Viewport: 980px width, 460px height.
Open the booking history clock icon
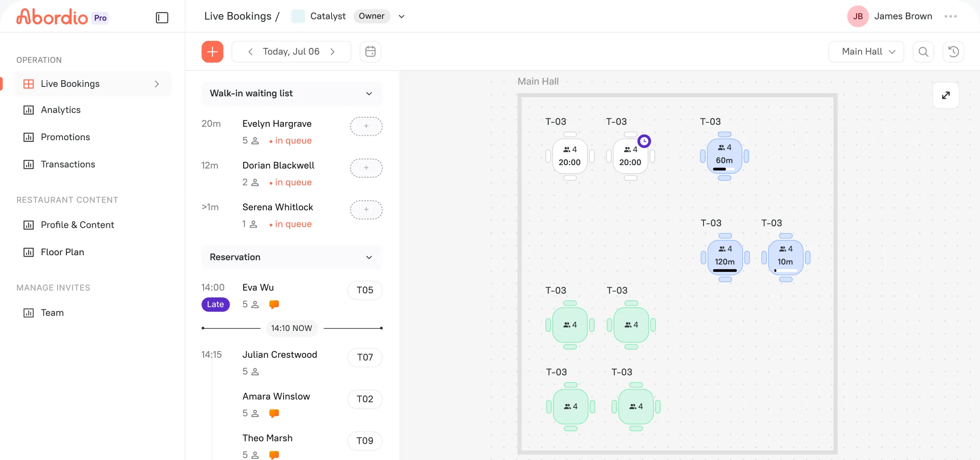pos(954,52)
